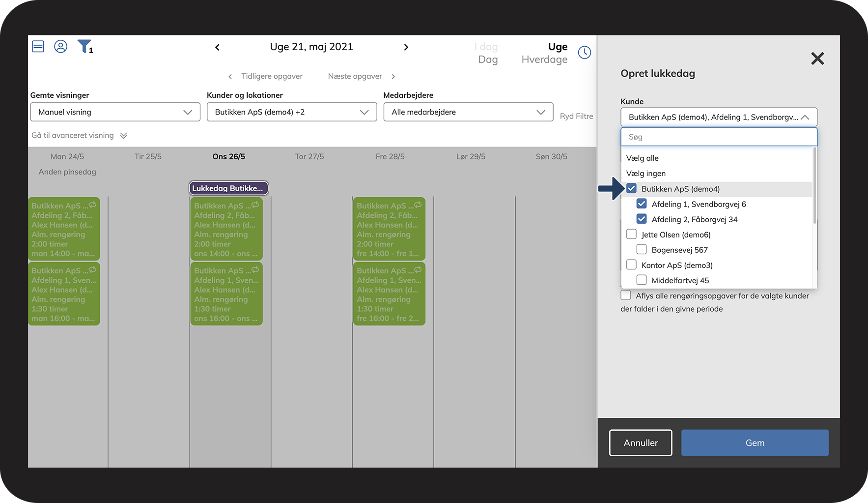Select Vælg alle option
This screenshot has height=503, width=868.
coord(642,158)
